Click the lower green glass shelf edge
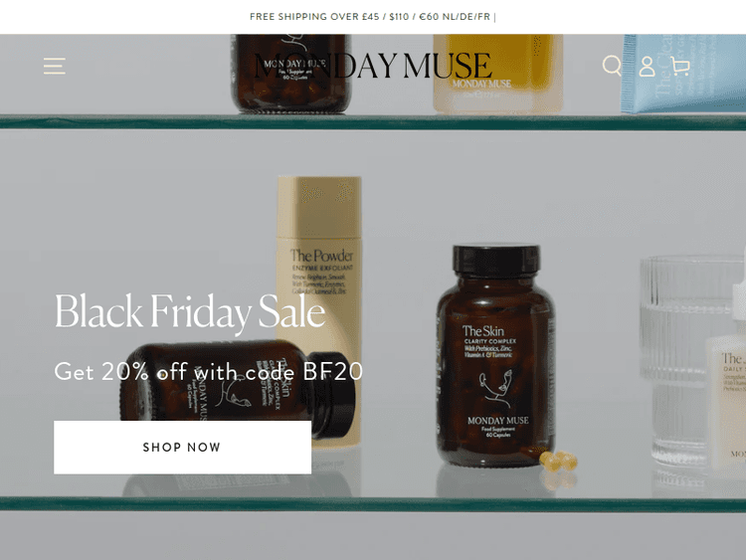Screen dimensions: 746x560 [373, 504]
